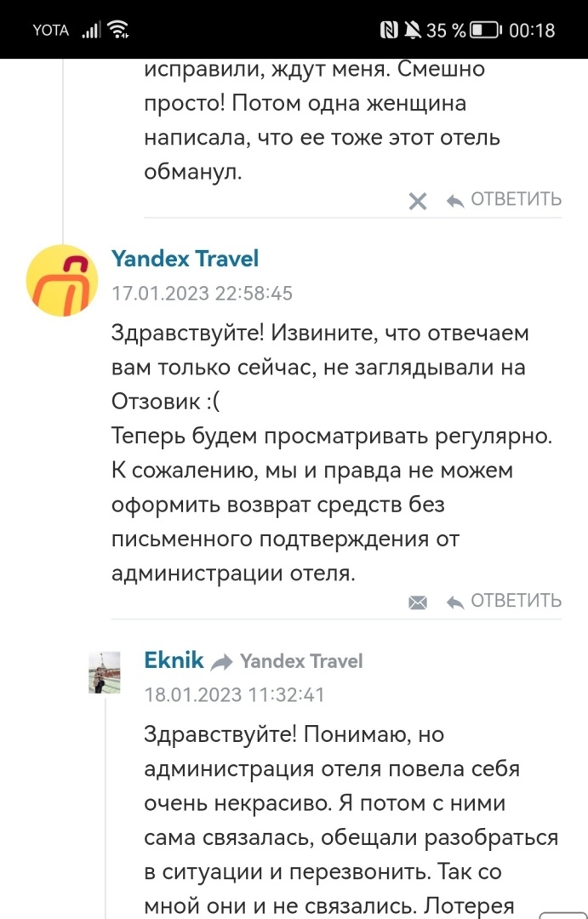
Task: Tap the 00:18 clock in status bar
Action: tap(532, 31)
